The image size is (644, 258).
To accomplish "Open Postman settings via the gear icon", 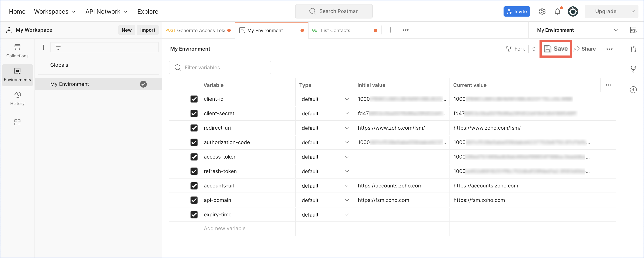I will [542, 11].
